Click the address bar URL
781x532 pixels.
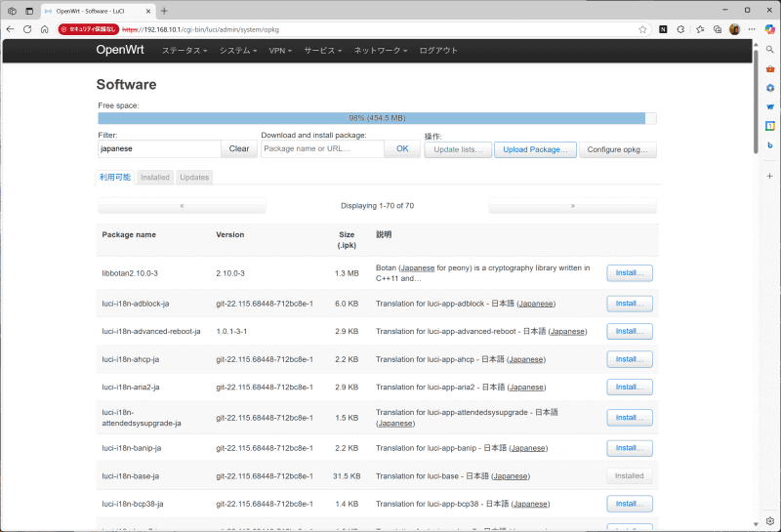[x=200, y=29]
